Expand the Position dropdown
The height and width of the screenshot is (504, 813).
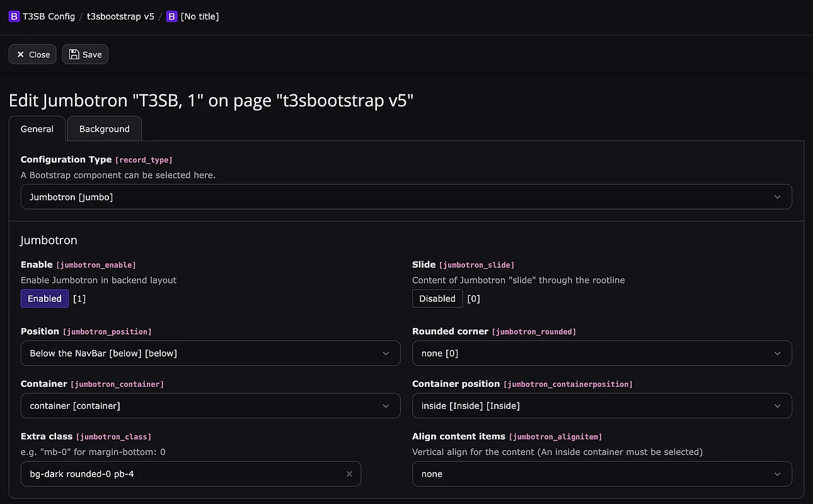210,353
